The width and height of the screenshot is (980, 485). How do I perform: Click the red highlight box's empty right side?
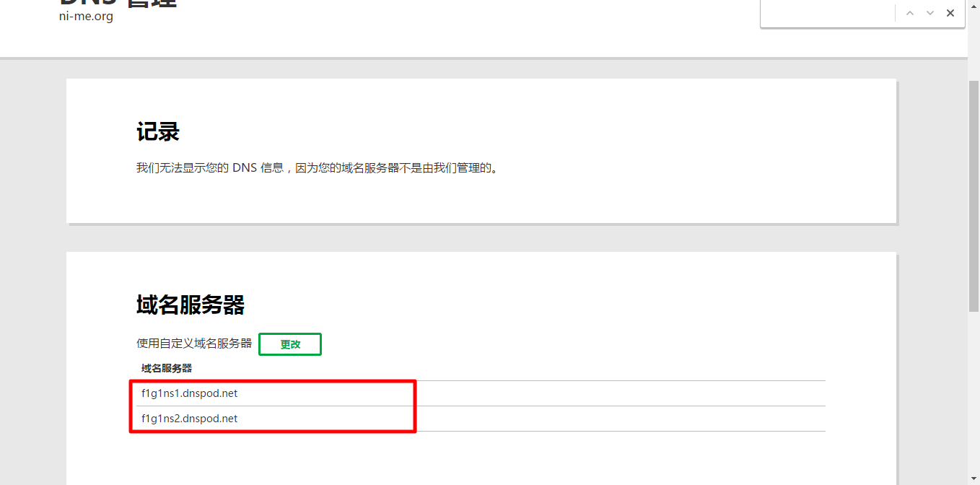346,406
